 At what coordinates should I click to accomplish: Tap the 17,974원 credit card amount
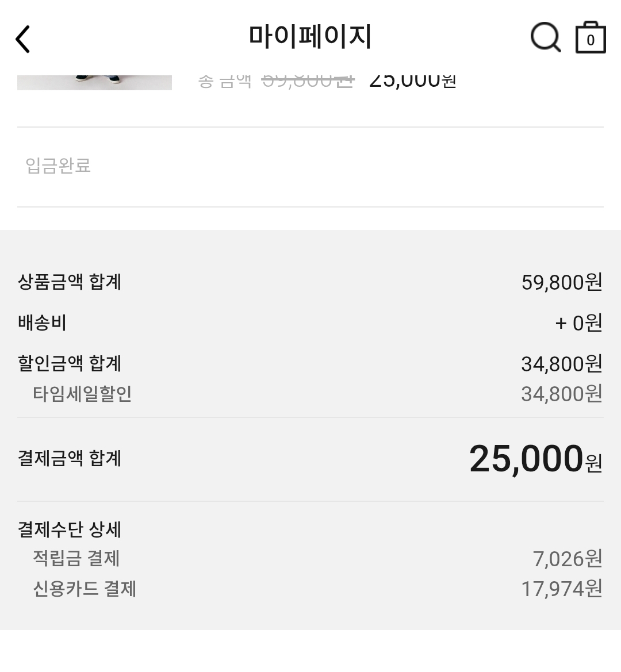pyautogui.click(x=562, y=589)
